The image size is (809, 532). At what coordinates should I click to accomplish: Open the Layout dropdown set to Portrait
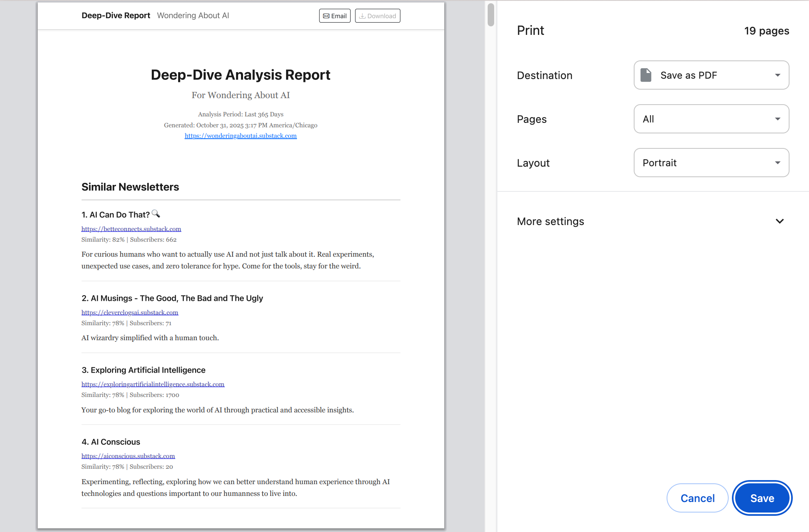(x=711, y=163)
